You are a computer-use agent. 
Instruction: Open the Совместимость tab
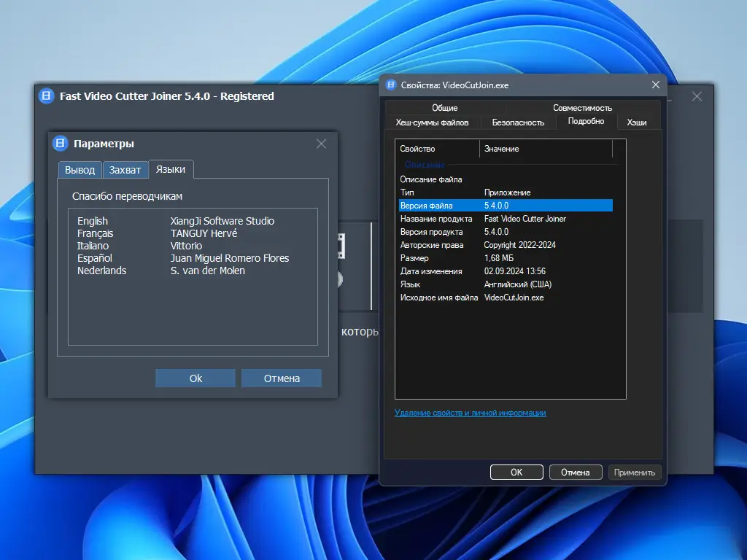coord(582,108)
